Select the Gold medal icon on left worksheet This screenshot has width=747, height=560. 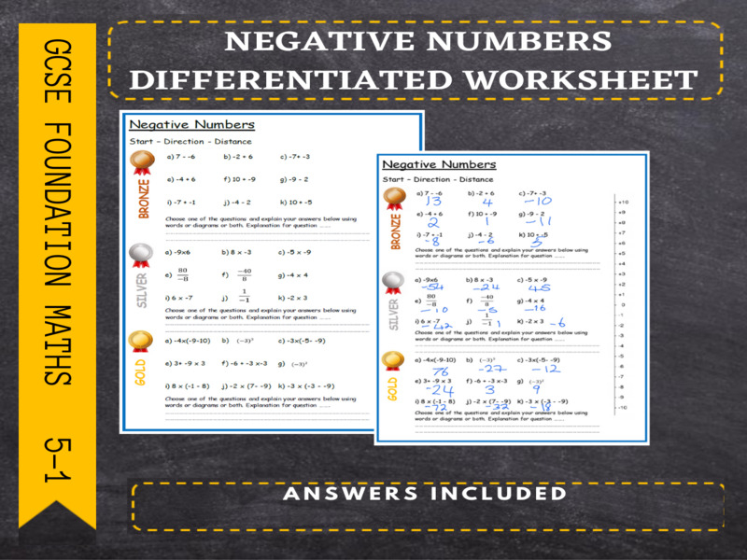(141, 339)
